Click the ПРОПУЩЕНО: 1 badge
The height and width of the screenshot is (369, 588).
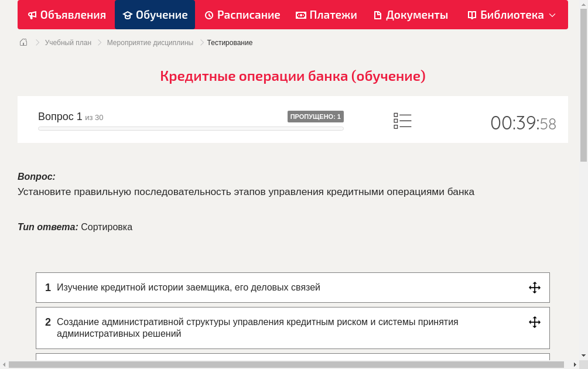[x=315, y=117]
